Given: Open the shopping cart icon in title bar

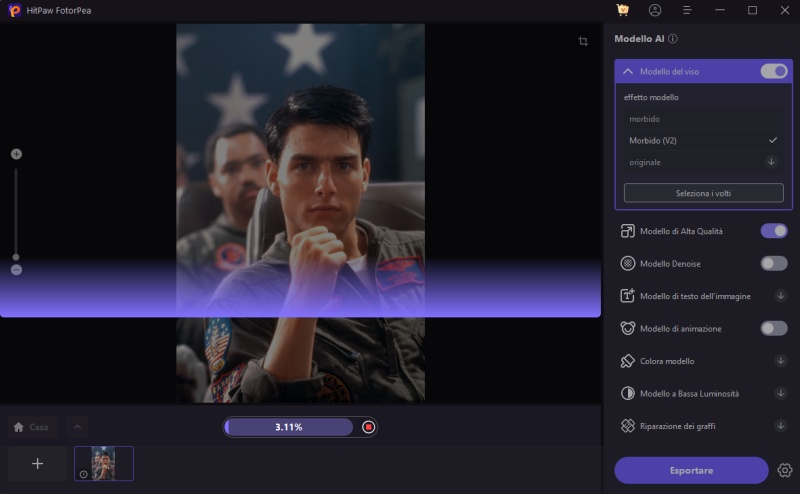Looking at the screenshot, I should coord(623,10).
